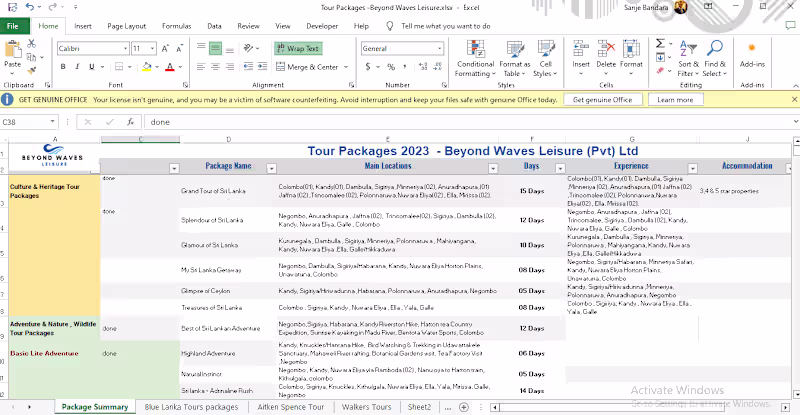Open Aitken Spence Tour sheet
The height and width of the screenshot is (415, 800).
[x=291, y=407]
